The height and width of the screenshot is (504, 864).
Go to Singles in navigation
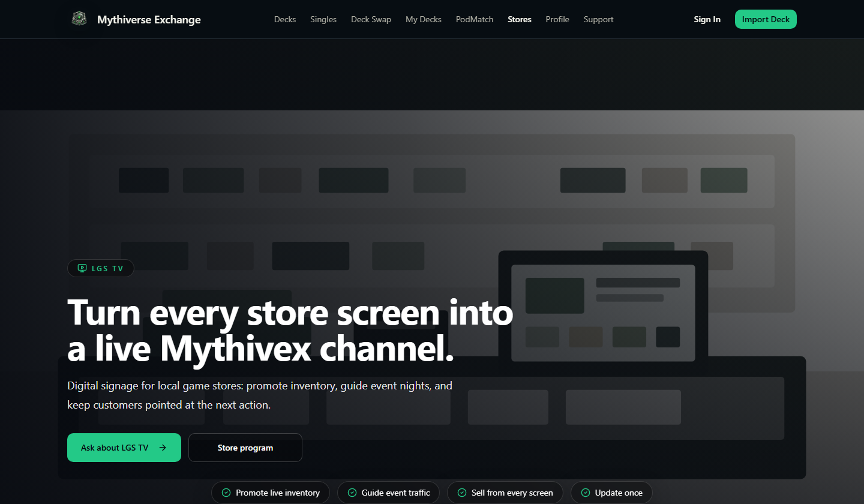pyautogui.click(x=323, y=19)
